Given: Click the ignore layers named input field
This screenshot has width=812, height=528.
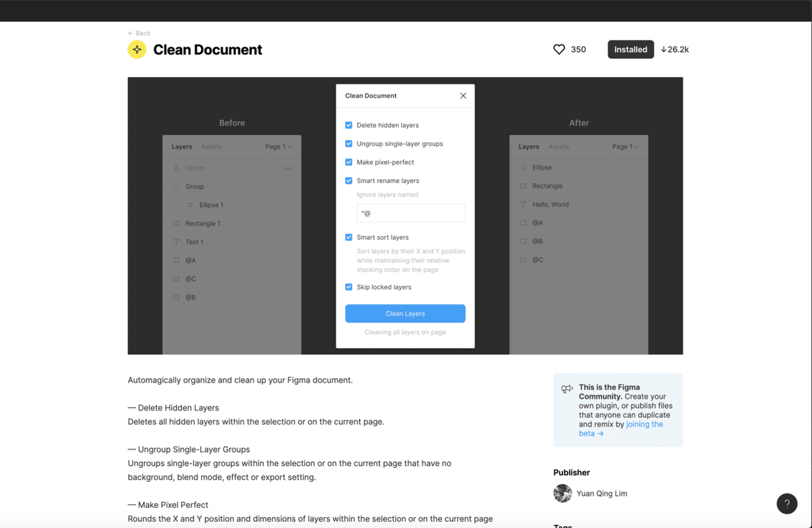Looking at the screenshot, I should [411, 213].
